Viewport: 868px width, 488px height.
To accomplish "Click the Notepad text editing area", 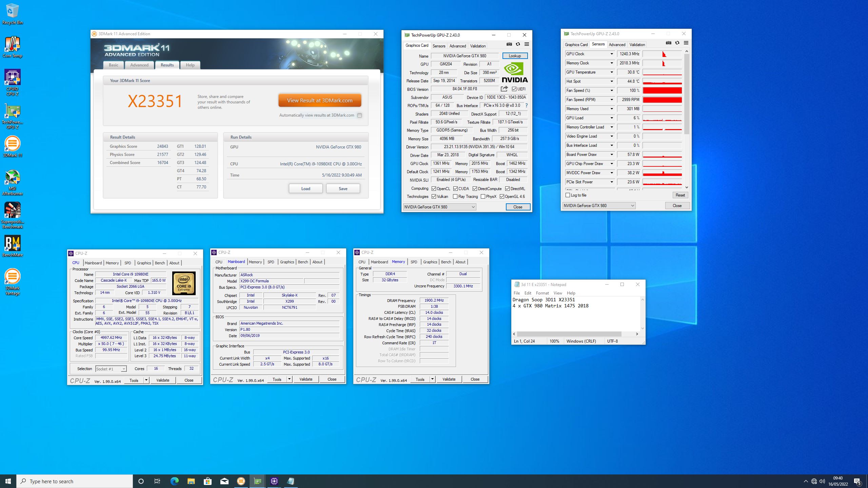I will [x=576, y=313].
